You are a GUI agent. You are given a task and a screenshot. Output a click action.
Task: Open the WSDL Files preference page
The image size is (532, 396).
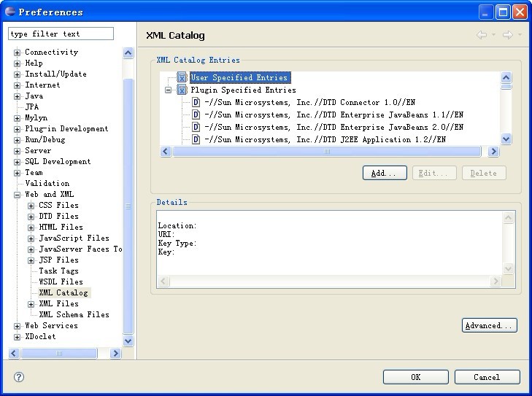click(x=61, y=282)
